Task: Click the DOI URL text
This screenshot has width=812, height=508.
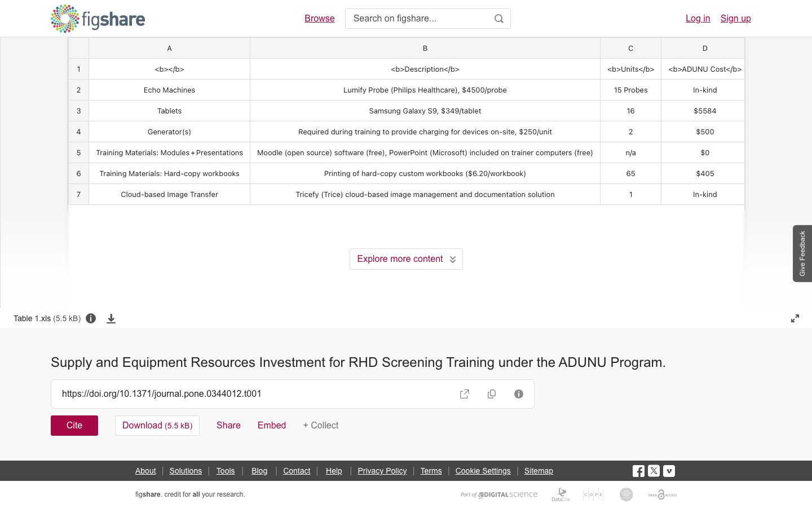Action: [x=162, y=394]
